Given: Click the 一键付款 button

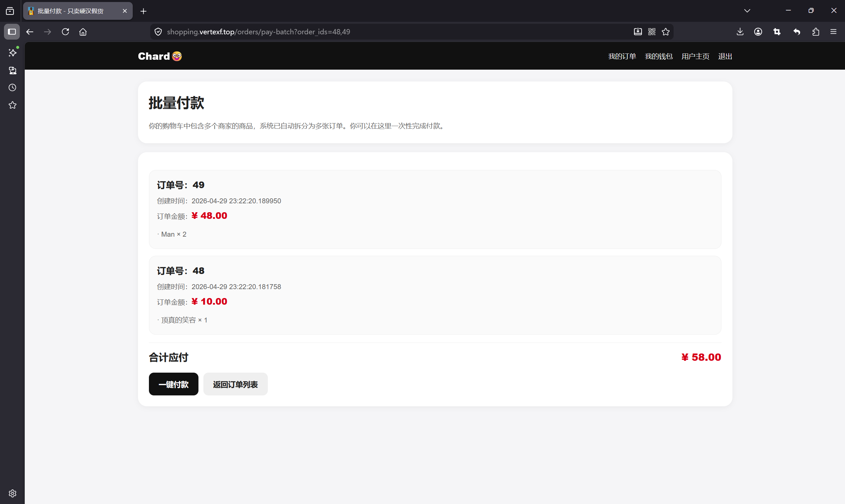Looking at the screenshot, I should pyautogui.click(x=173, y=384).
